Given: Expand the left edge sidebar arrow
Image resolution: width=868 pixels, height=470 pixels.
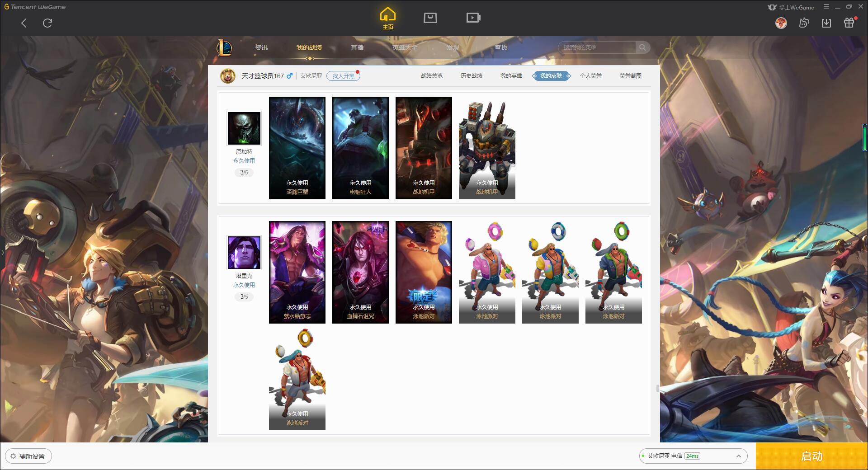Looking at the screenshot, I should [2, 253].
